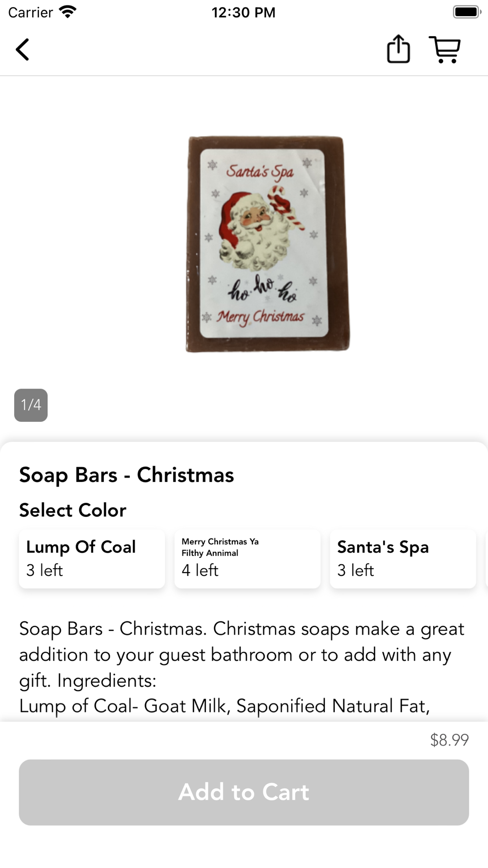Tap the Carrier label in status bar
This screenshot has height=868, width=488.
[30, 12]
